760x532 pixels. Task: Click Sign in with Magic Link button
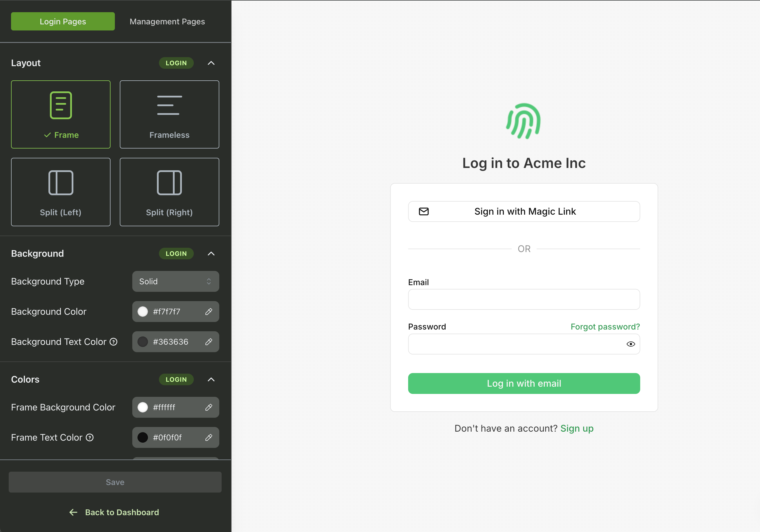tap(524, 211)
